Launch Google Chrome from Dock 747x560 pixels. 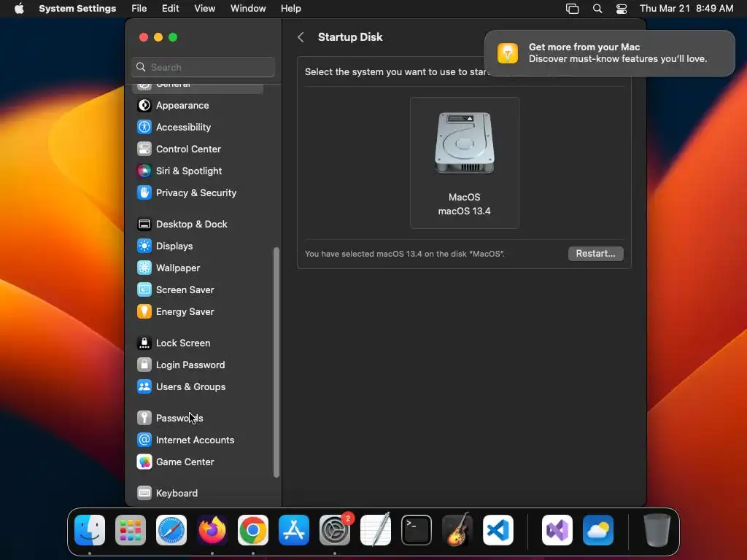click(253, 530)
